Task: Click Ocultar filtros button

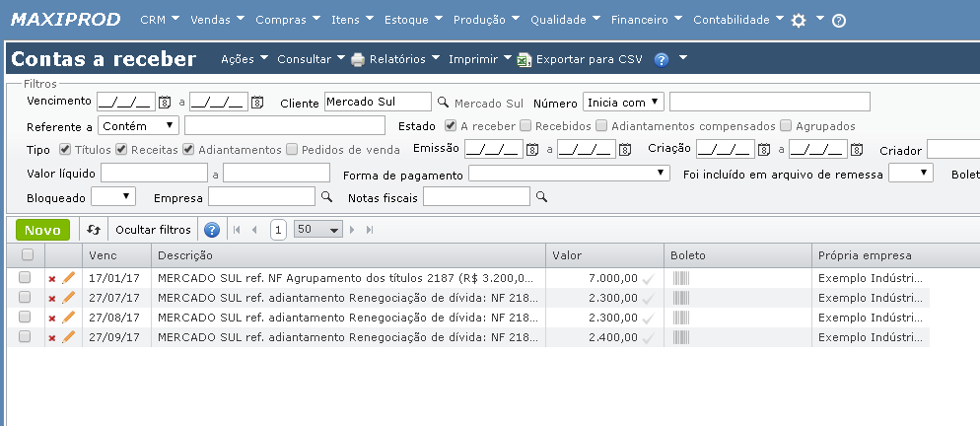Action: (x=153, y=230)
